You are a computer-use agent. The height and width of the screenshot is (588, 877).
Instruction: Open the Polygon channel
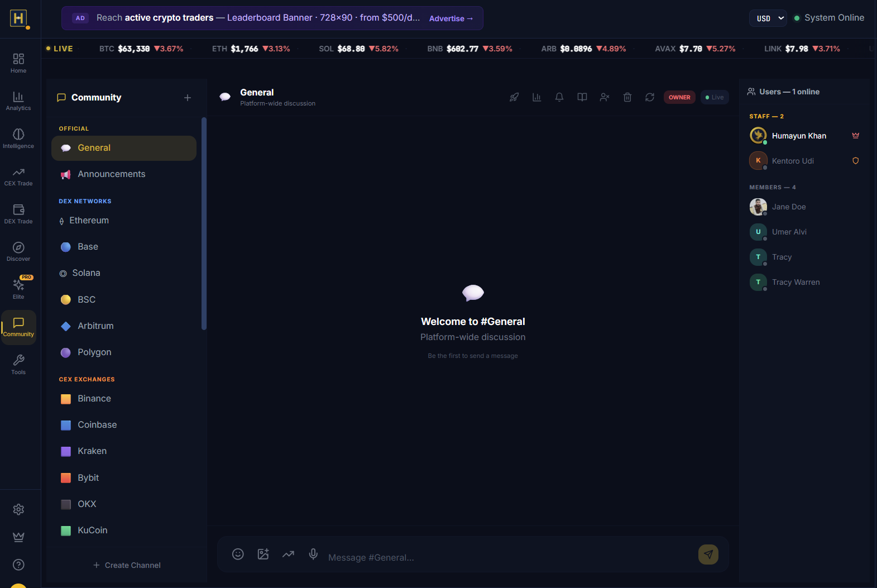124,352
